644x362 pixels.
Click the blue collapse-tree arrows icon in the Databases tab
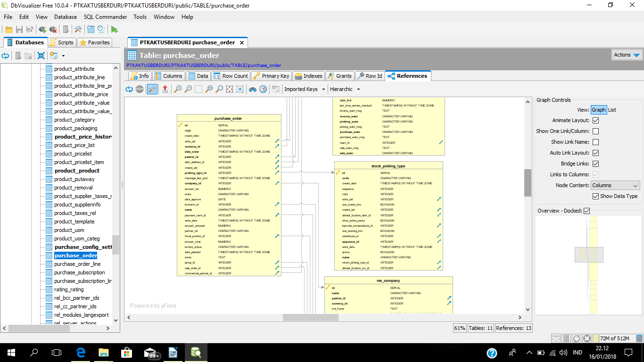pos(41,56)
